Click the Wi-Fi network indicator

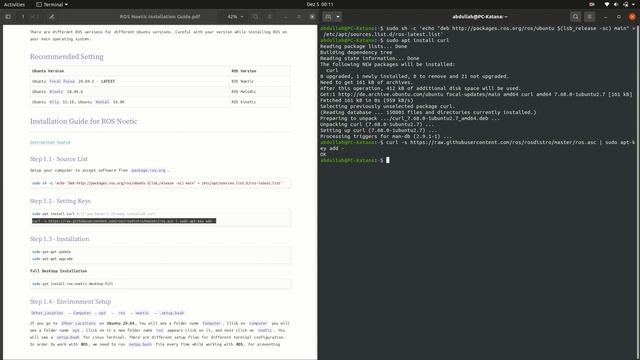click(x=607, y=4)
